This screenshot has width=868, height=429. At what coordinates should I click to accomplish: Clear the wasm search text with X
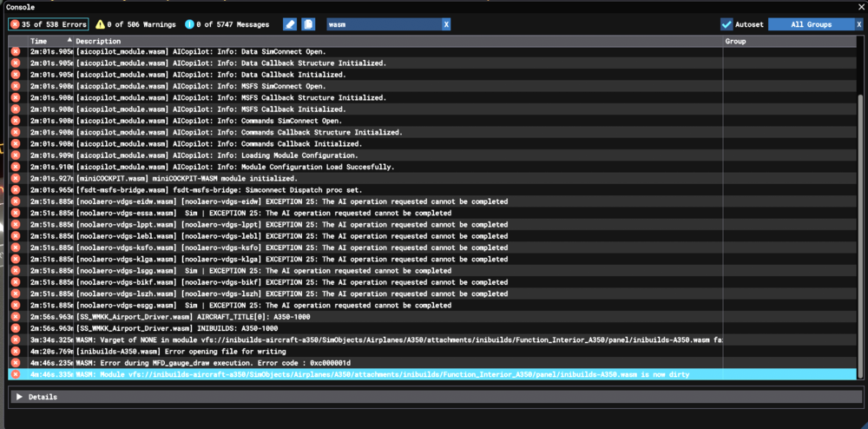pyautogui.click(x=446, y=24)
